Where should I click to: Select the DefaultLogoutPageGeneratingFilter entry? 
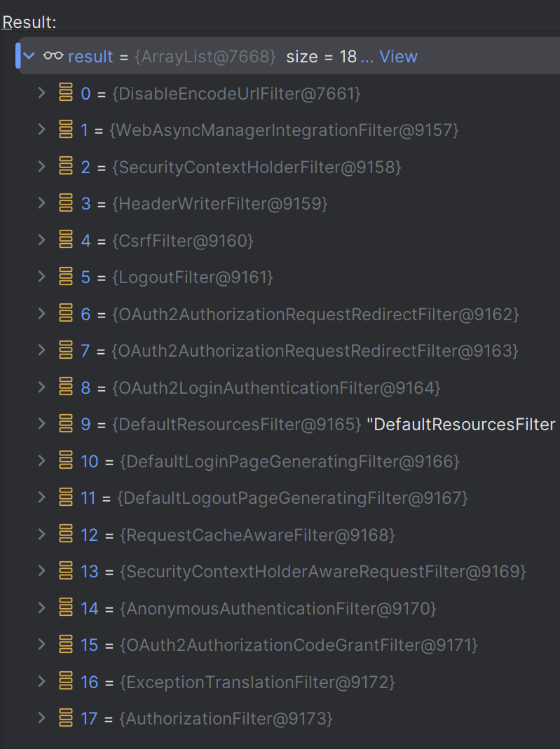point(292,498)
